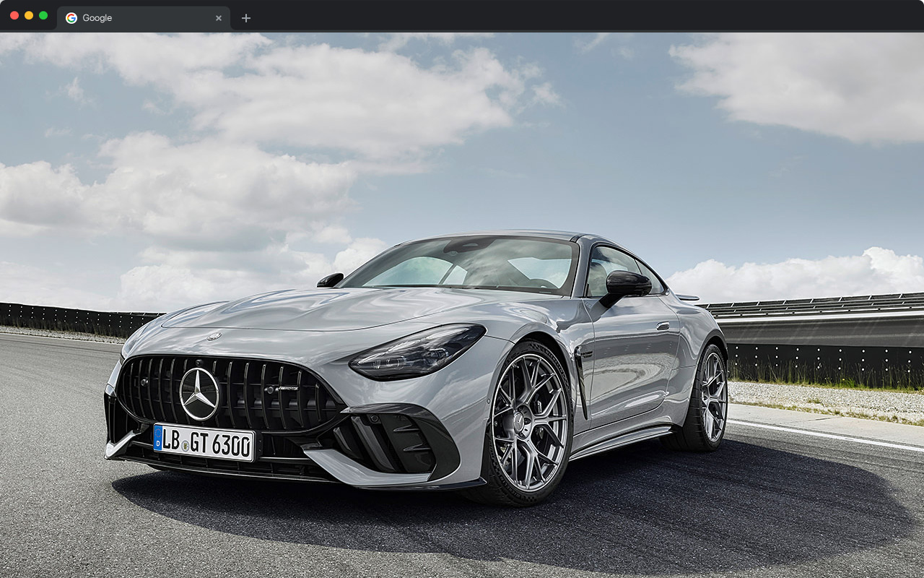This screenshot has height=578, width=924.
Task: Click the LB GT 6300 license plate
Action: (204, 442)
